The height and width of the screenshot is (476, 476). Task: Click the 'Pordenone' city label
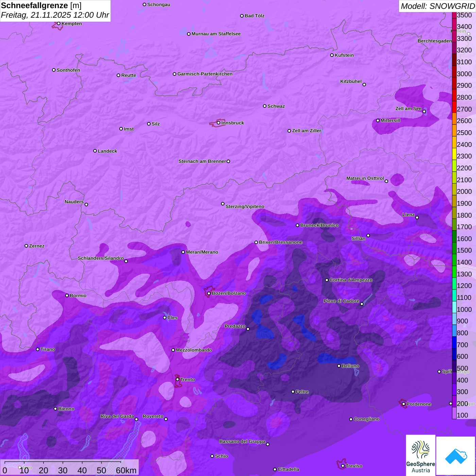[419, 404]
